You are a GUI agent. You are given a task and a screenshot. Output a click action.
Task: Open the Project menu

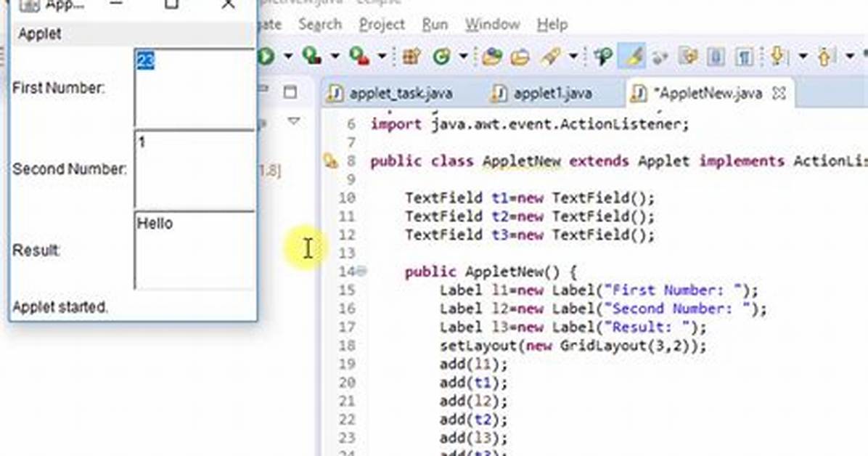coord(382,25)
